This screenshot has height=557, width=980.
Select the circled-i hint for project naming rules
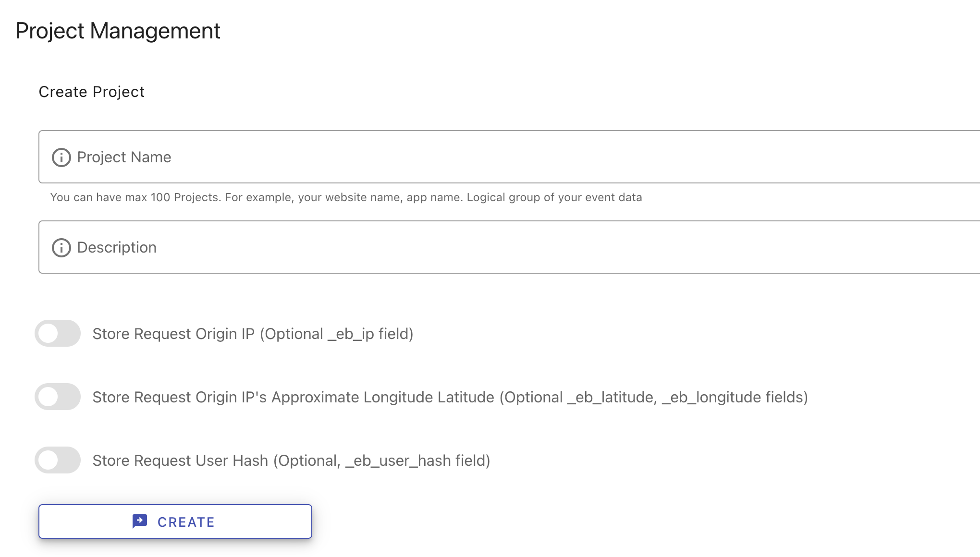pos(61,157)
